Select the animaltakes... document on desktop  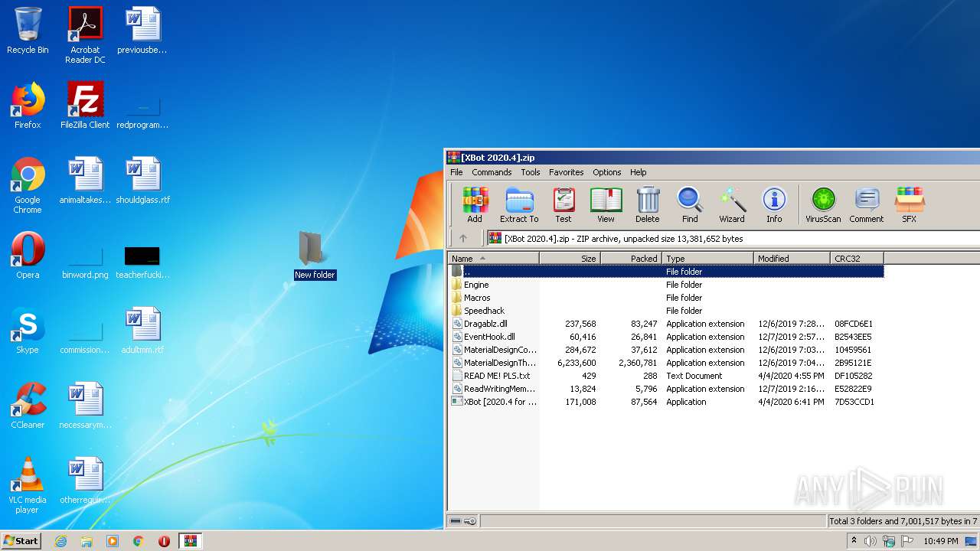click(x=85, y=181)
